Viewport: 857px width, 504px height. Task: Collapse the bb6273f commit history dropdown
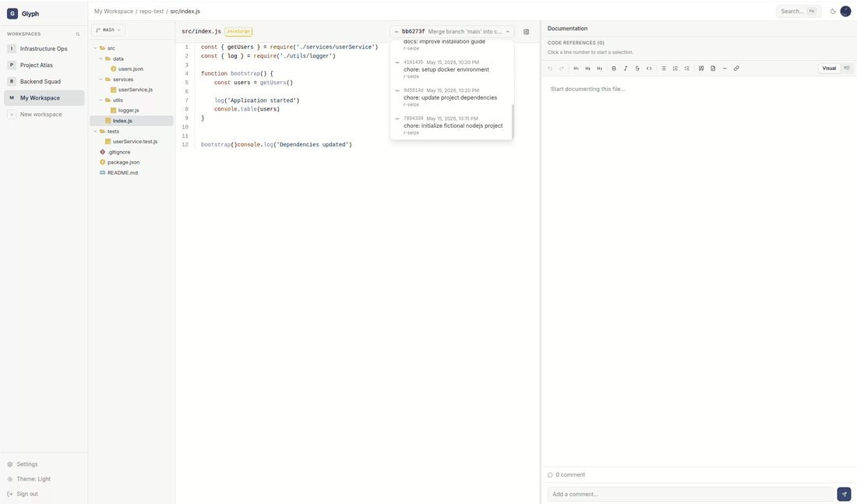click(452, 32)
